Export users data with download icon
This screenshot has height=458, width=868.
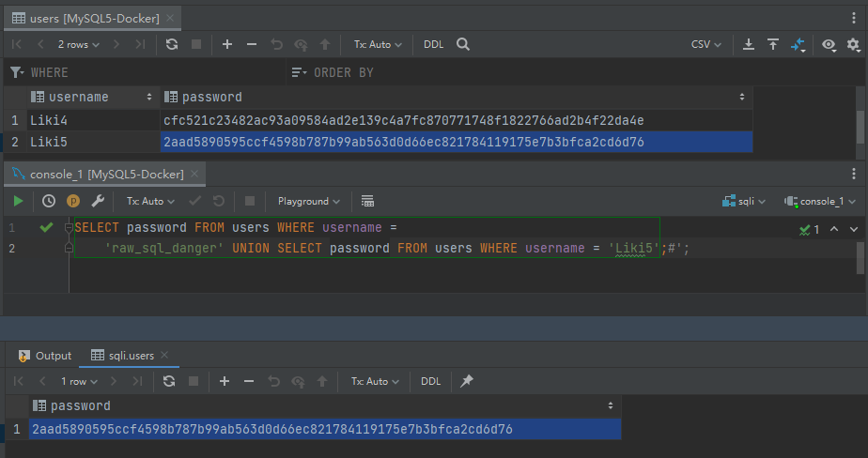point(749,44)
